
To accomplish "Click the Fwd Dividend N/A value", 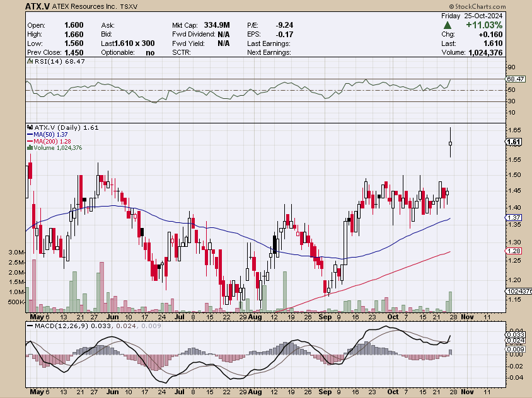I will (224, 34).
